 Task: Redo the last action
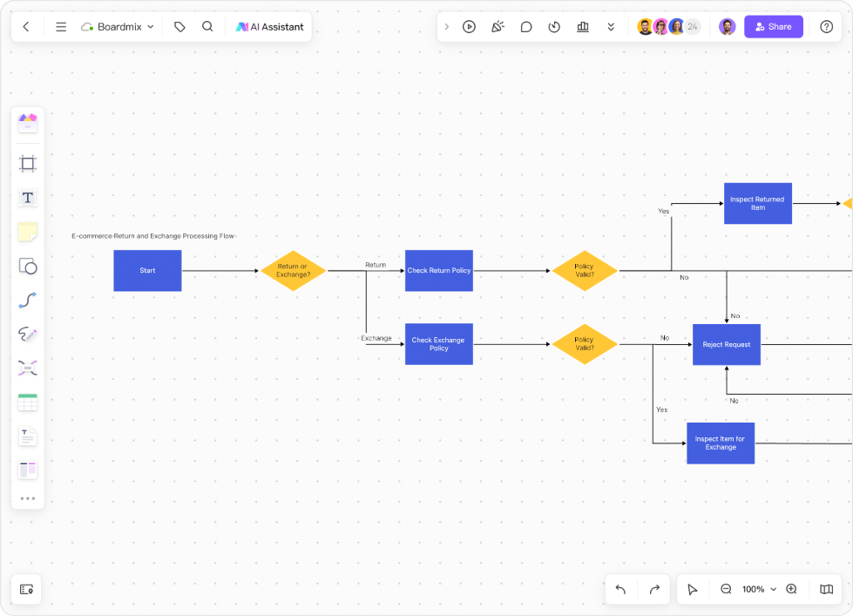pos(654,589)
